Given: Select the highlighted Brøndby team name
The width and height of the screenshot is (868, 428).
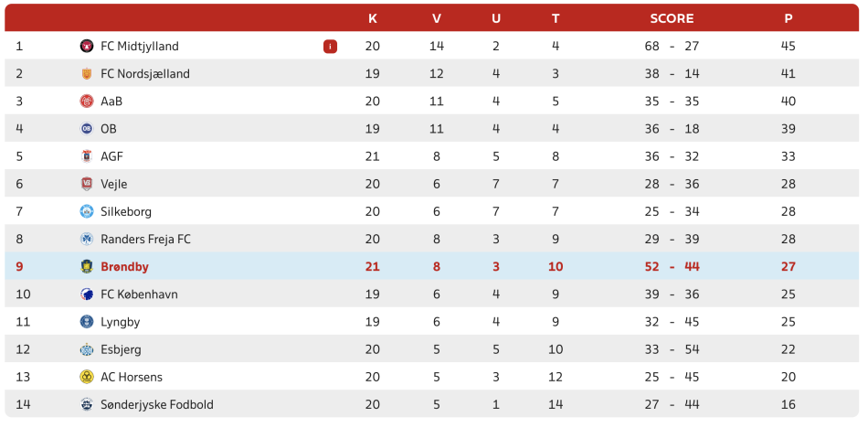Looking at the screenshot, I should click(124, 267).
